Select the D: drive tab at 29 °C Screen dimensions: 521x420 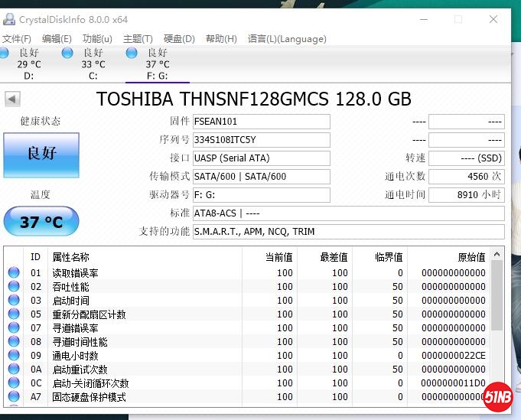pos(29,64)
